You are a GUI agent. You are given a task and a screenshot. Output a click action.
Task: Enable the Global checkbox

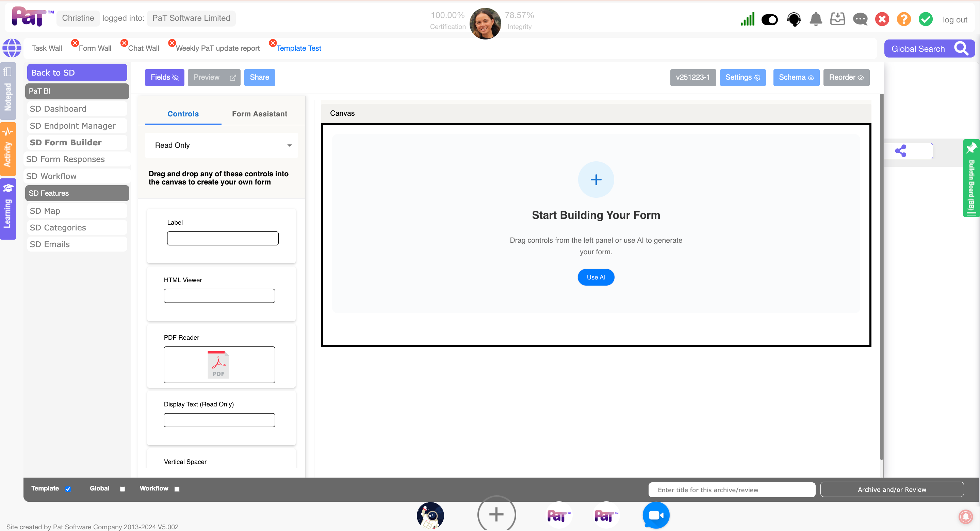coord(122,489)
